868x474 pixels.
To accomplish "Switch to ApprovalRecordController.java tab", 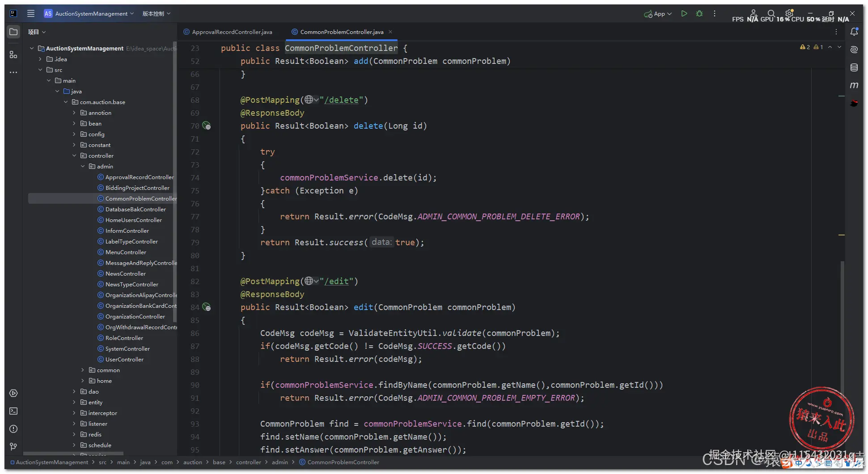I will pos(228,32).
